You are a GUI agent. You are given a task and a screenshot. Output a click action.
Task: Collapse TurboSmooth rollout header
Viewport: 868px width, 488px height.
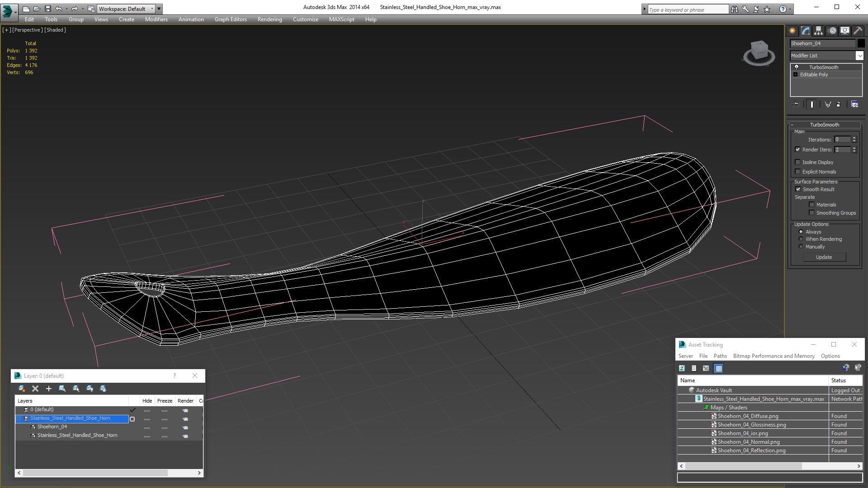pos(825,125)
